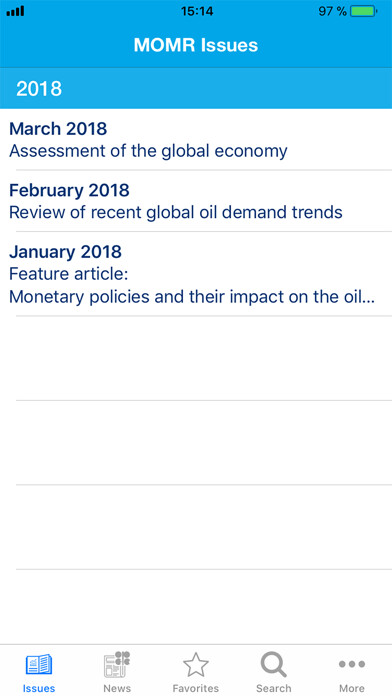Open the March 2018 issue
Image resolution: width=392 pixels, height=696 pixels.
pos(196,139)
